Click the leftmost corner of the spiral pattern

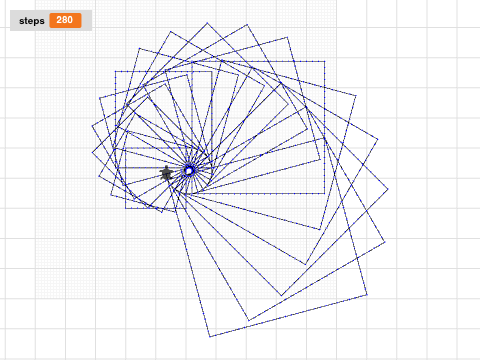(92, 153)
